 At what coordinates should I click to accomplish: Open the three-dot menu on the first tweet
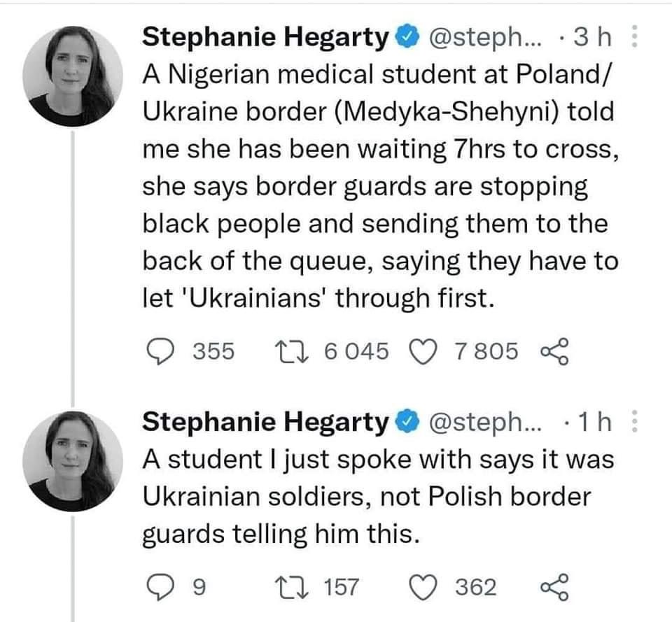point(635,36)
